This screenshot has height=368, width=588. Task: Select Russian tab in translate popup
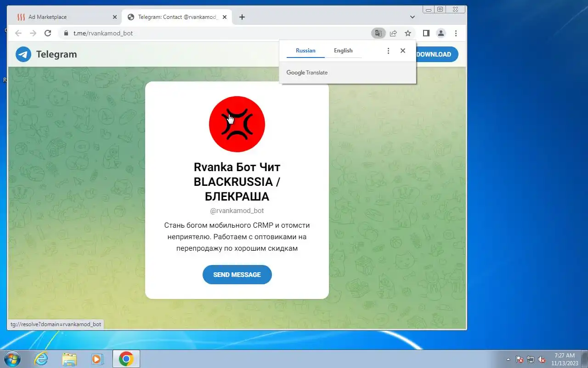305,51
